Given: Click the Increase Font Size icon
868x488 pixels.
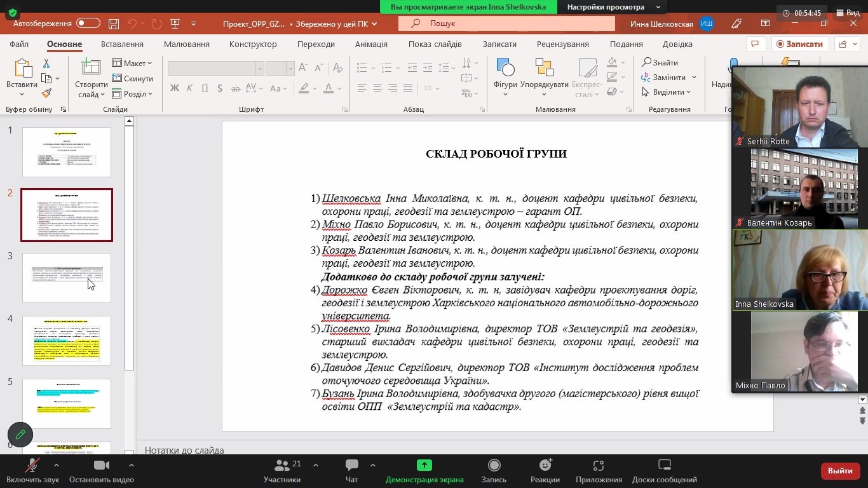Looking at the screenshot, I should tap(304, 67).
